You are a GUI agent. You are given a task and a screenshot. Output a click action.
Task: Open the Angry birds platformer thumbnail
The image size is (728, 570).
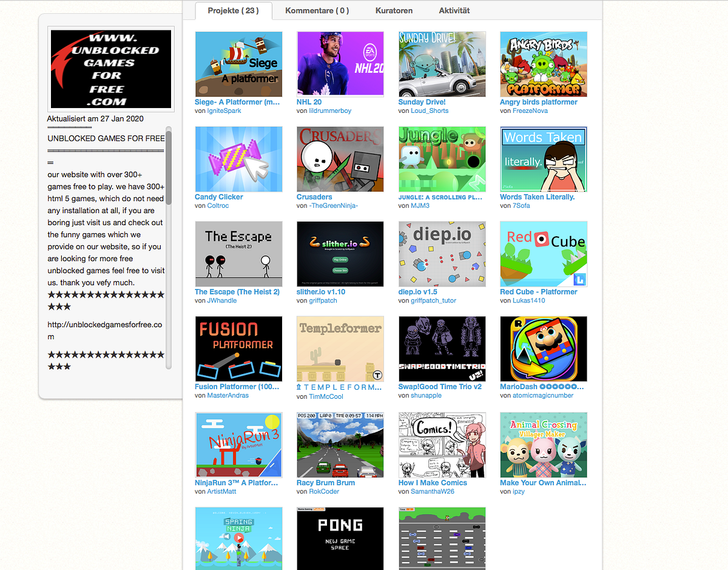544,64
